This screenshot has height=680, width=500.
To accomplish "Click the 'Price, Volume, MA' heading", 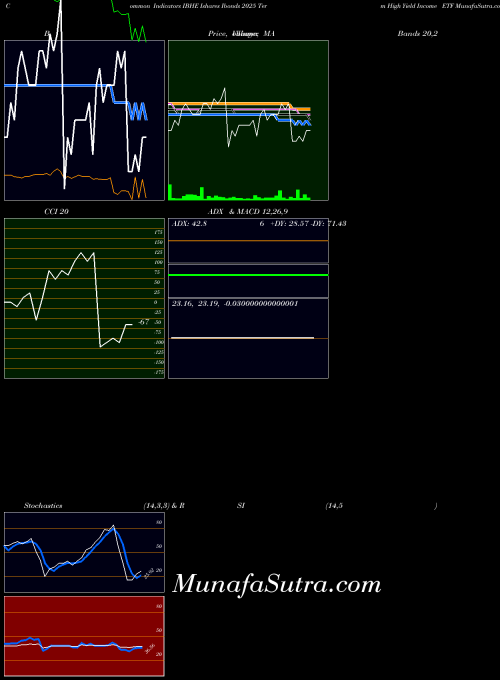I will [241, 33].
